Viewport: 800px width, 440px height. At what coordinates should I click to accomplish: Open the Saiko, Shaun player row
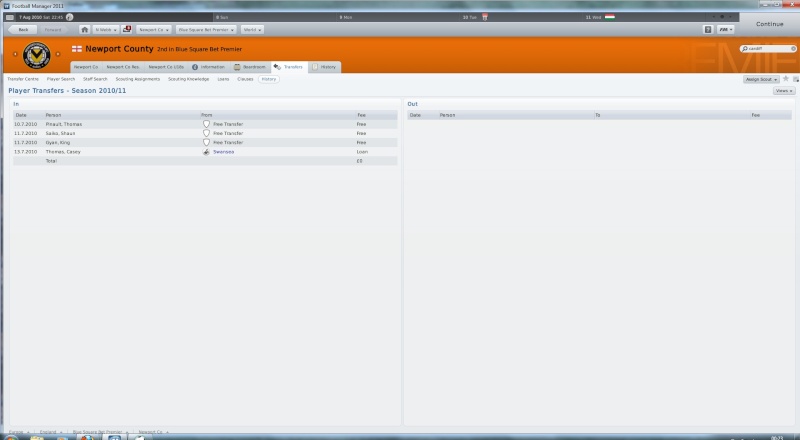[205, 133]
